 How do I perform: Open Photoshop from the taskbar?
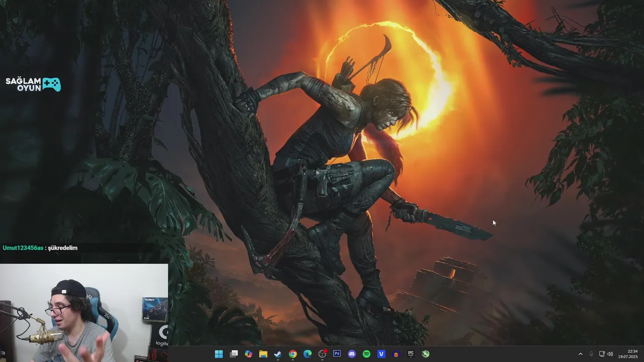point(337,354)
